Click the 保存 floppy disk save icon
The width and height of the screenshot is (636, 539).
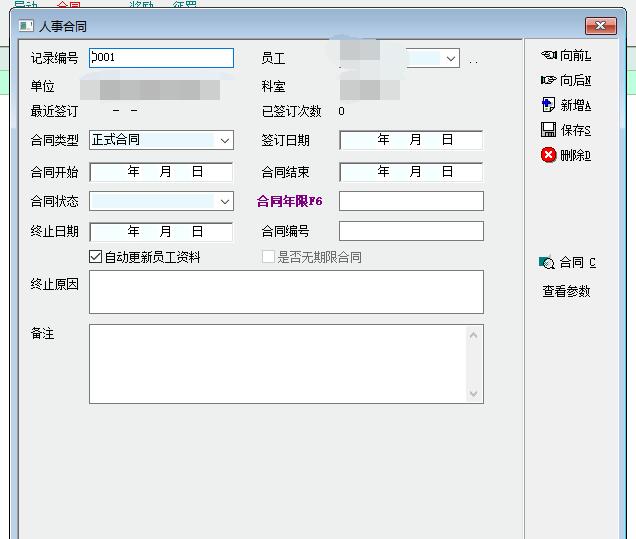click(548, 130)
